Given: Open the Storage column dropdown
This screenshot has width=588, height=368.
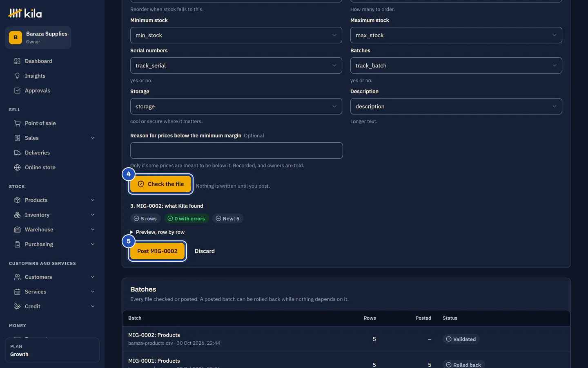Looking at the screenshot, I should [236, 106].
